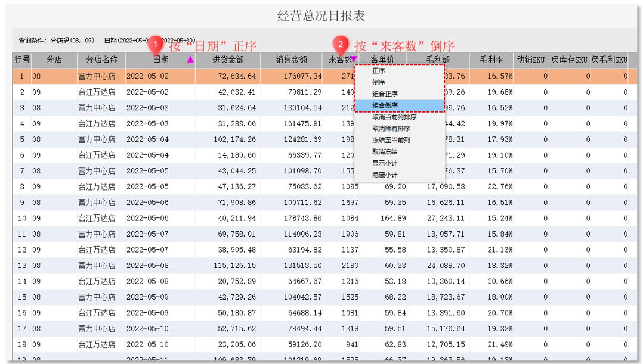Select 隐藏小计 menu entry
643x364 pixels.
coord(385,175)
